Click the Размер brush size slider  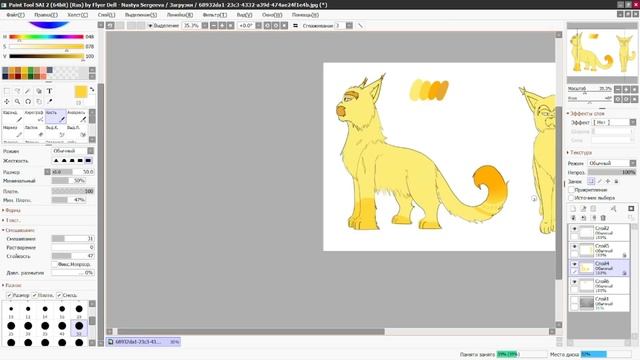pos(73,172)
